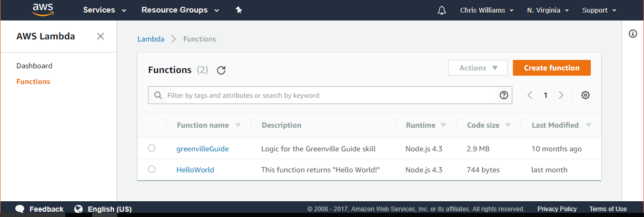
Task: Open Dashboard in the sidebar
Action: [x=34, y=66]
